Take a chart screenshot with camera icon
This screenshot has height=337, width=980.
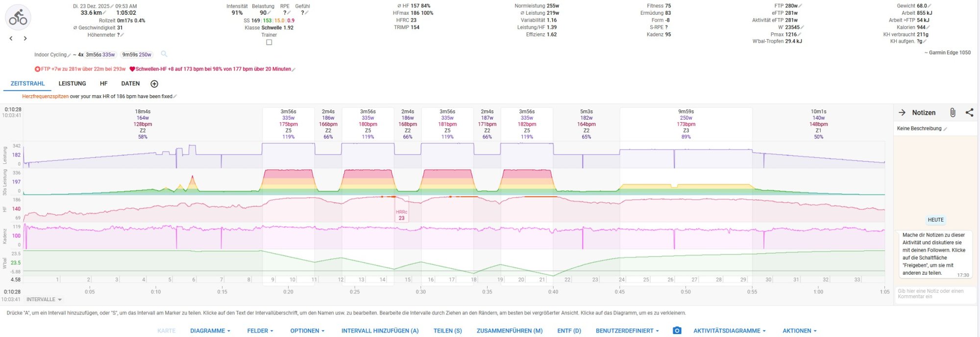point(677,331)
